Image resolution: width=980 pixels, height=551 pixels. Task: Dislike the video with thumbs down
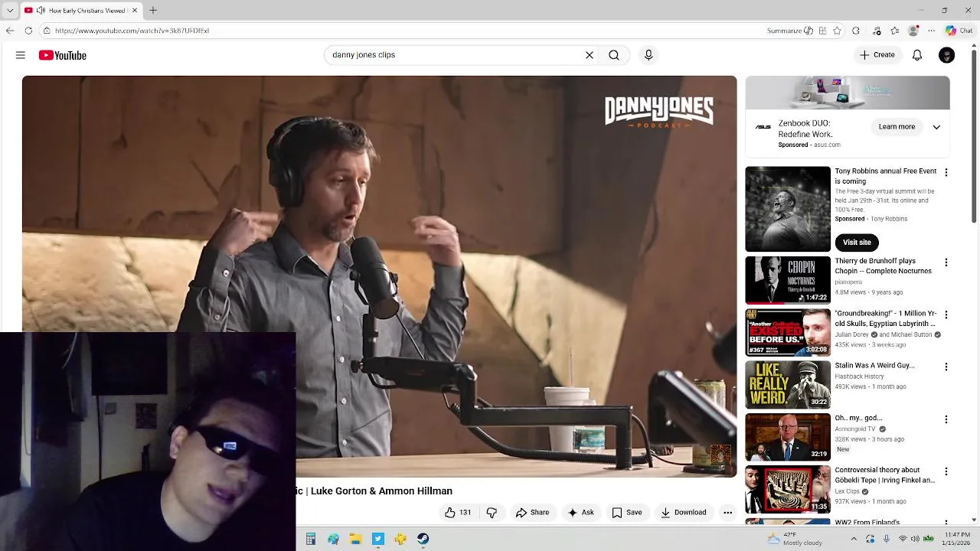492,513
